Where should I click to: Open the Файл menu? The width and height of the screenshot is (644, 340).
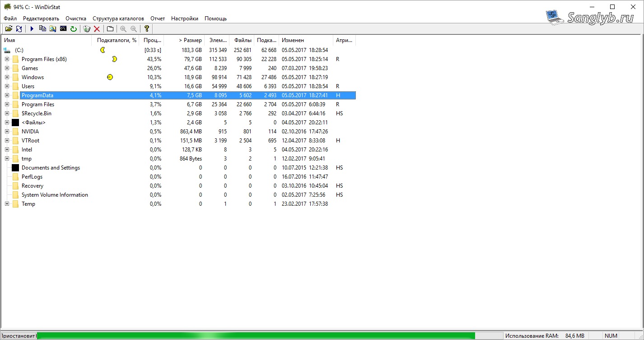pyautogui.click(x=10, y=19)
